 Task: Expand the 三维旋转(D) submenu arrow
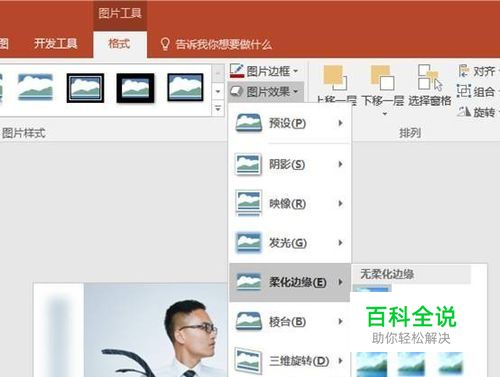pyautogui.click(x=340, y=360)
